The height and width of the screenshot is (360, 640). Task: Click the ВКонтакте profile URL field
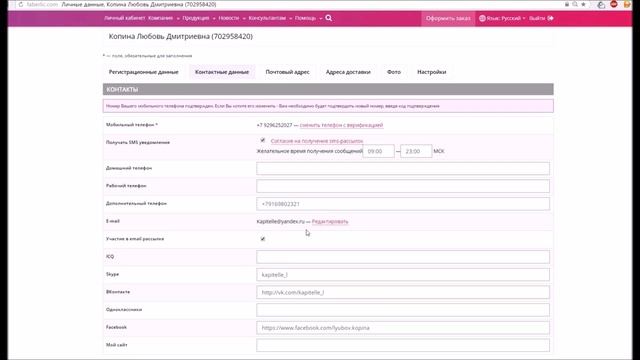click(403, 292)
